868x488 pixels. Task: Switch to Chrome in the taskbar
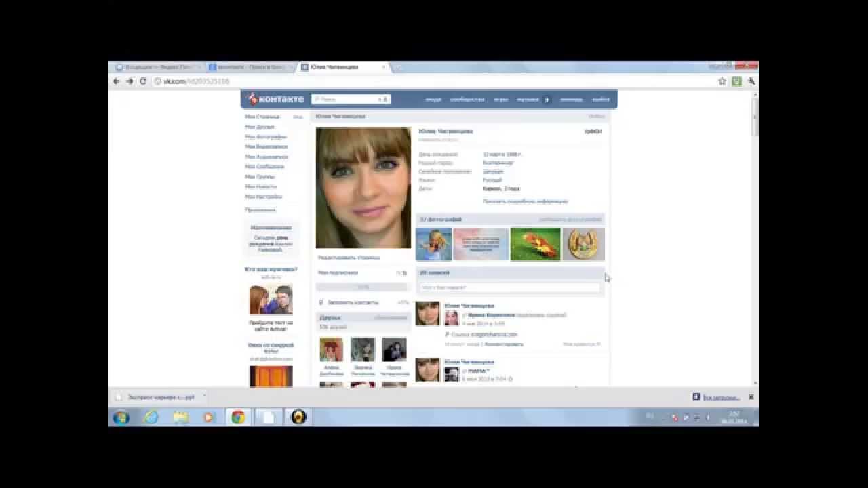pos(238,417)
